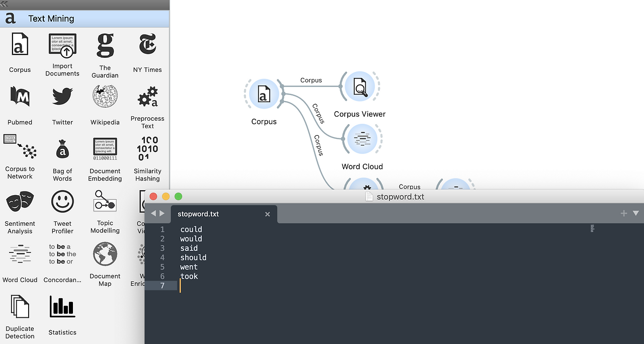Select the Corpus widget in Text Mining panel

[x=20, y=52]
